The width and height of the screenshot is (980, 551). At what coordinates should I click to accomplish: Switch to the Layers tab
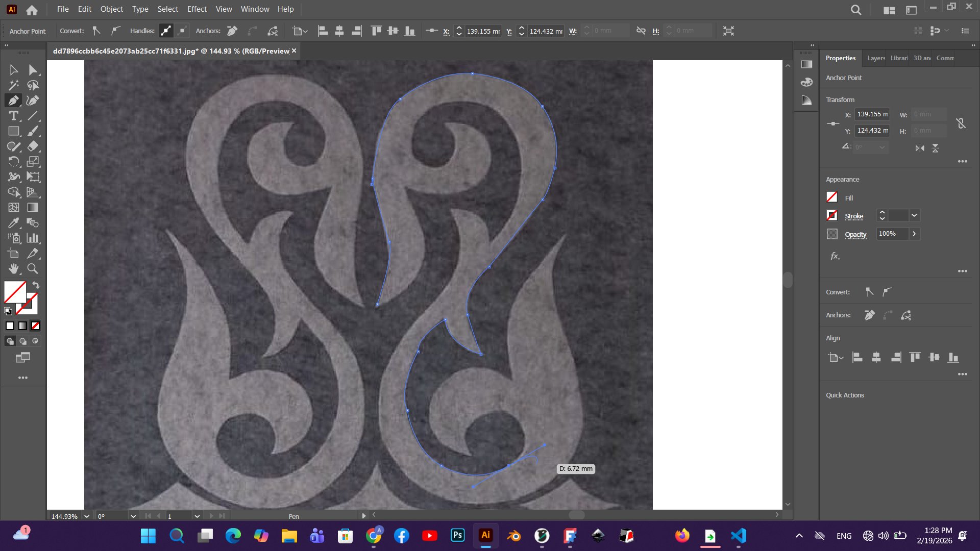tap(876, 58)
